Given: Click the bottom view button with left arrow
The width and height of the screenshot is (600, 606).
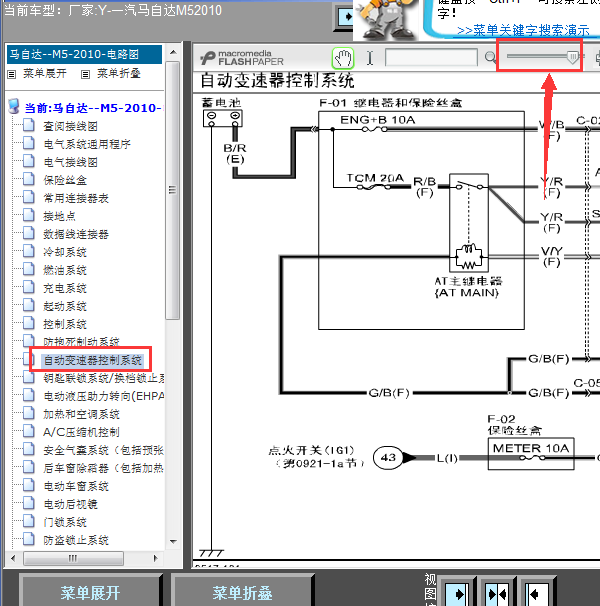Looking at the screenshot, I should pos(536,594).
